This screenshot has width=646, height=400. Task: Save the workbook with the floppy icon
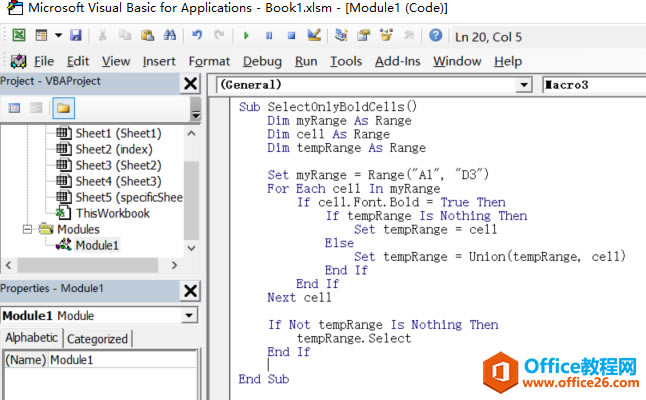click(x=76, y=35)
